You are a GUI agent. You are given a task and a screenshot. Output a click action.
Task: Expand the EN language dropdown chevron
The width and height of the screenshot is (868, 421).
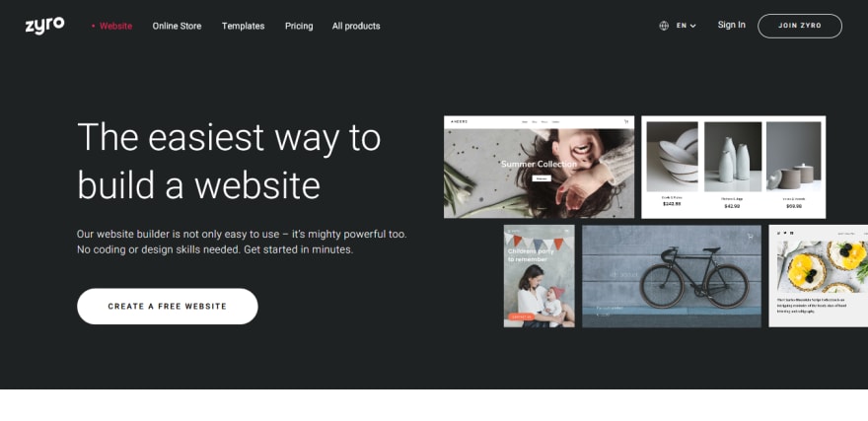point(693,26)
